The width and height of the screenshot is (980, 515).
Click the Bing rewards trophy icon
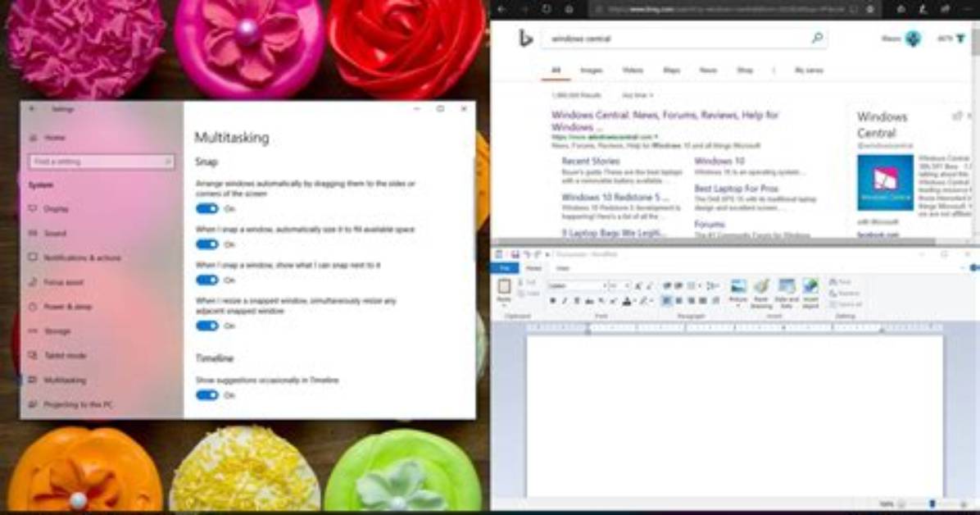tap(961, 39)
